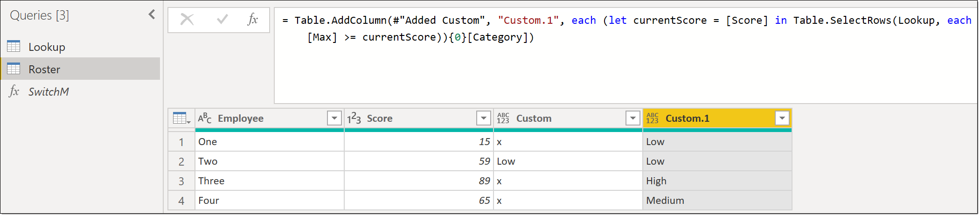Click the Lookup table icon
Screen dimensions: 980x216
pyautogui.click(x=14, y=46)
